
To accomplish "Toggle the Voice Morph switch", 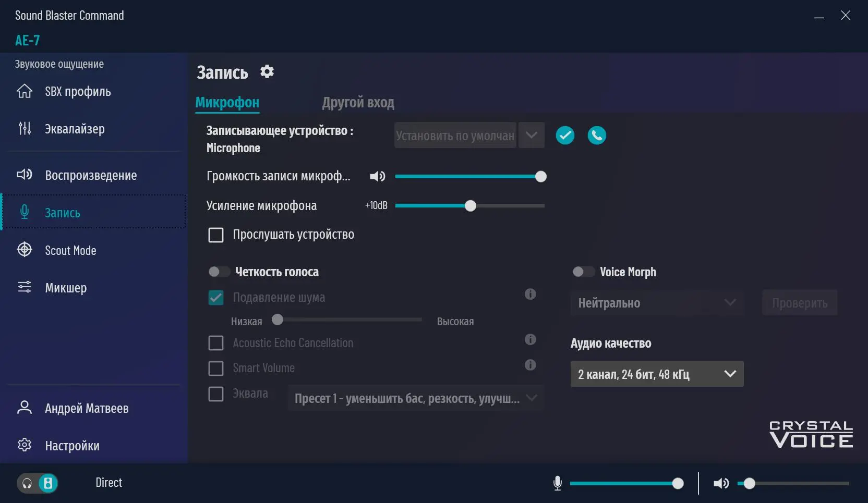I will 583,272.
